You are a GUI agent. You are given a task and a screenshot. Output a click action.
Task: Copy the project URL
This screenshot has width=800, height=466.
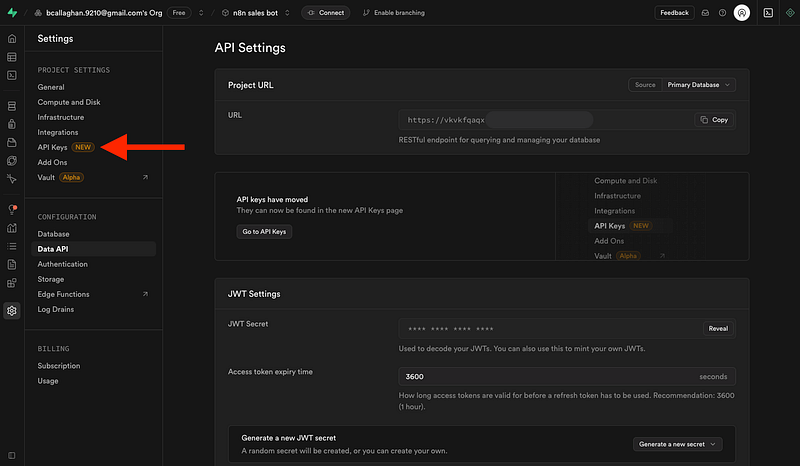715,120
